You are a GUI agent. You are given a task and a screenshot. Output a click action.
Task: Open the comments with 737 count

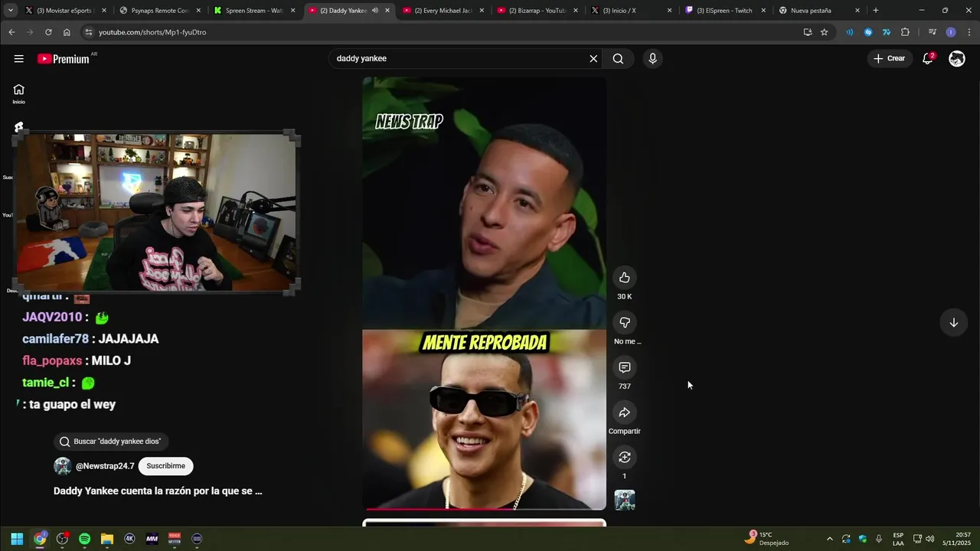point(625,368)
